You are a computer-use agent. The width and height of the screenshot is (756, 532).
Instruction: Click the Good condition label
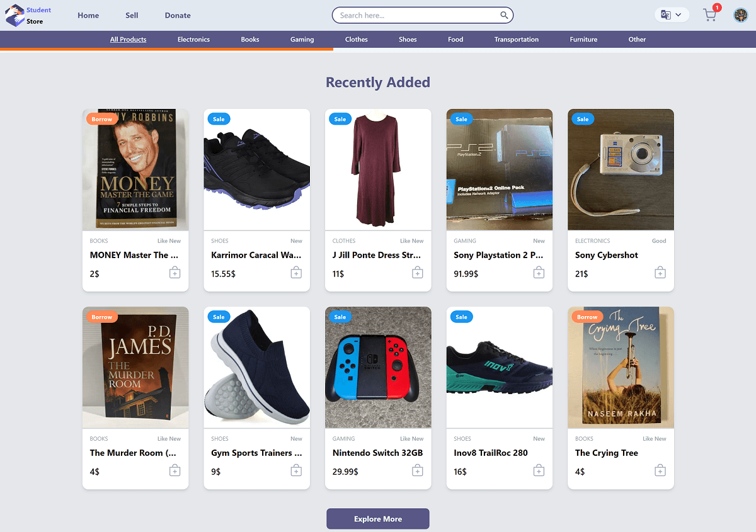(x=659, y=241)
